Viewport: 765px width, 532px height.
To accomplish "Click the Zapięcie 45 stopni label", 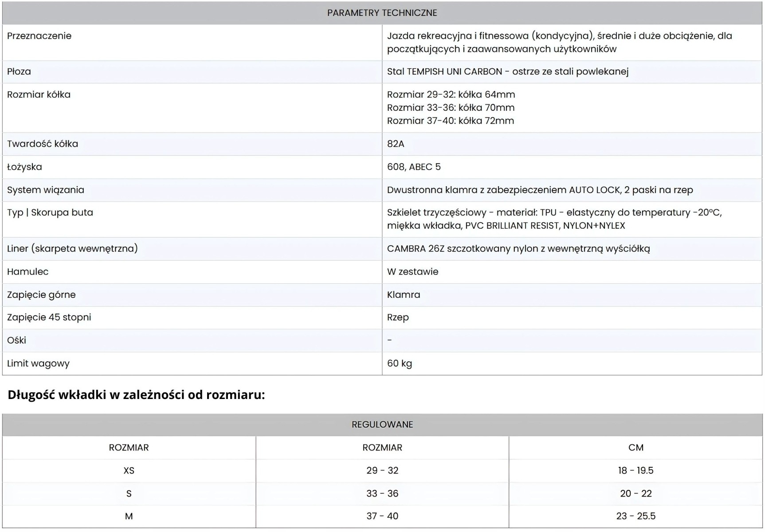I will [x=49, y=317].
